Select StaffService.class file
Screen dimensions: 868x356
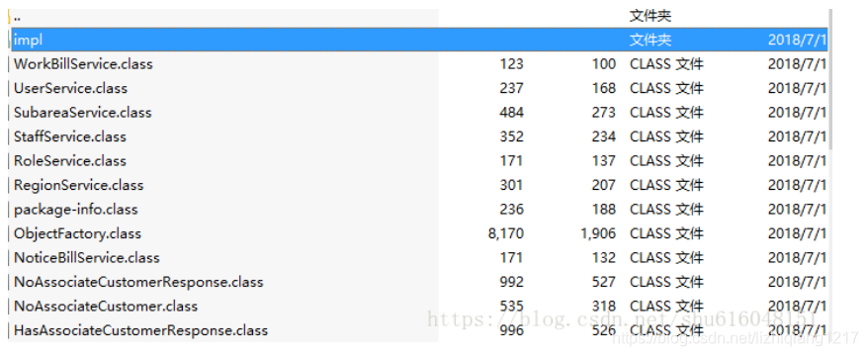[70, 136]
